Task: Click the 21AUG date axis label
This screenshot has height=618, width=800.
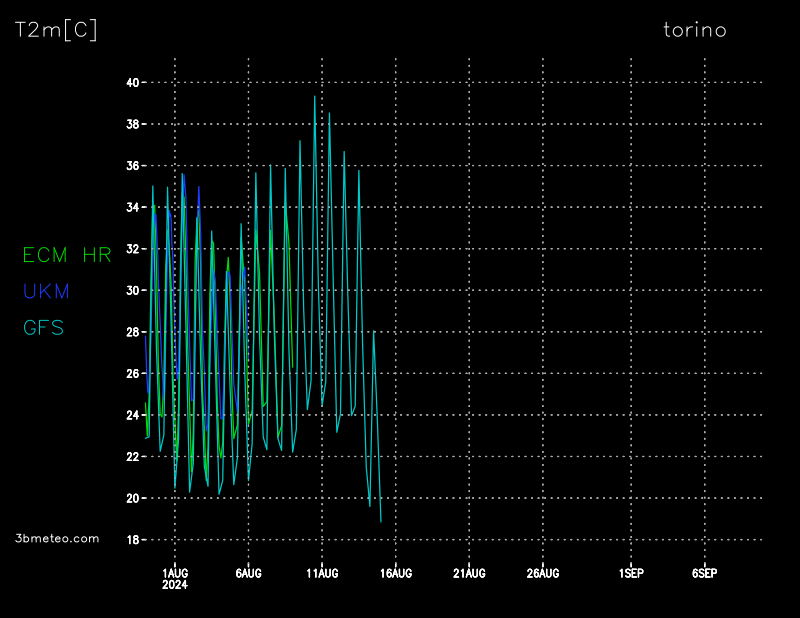Action: (469, 573)
